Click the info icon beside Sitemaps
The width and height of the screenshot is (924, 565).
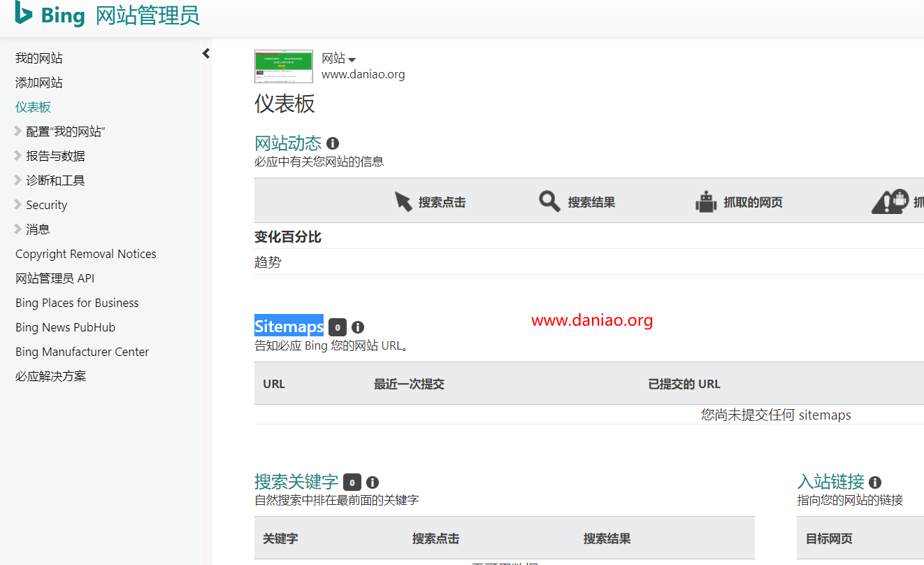click(358, 327)
